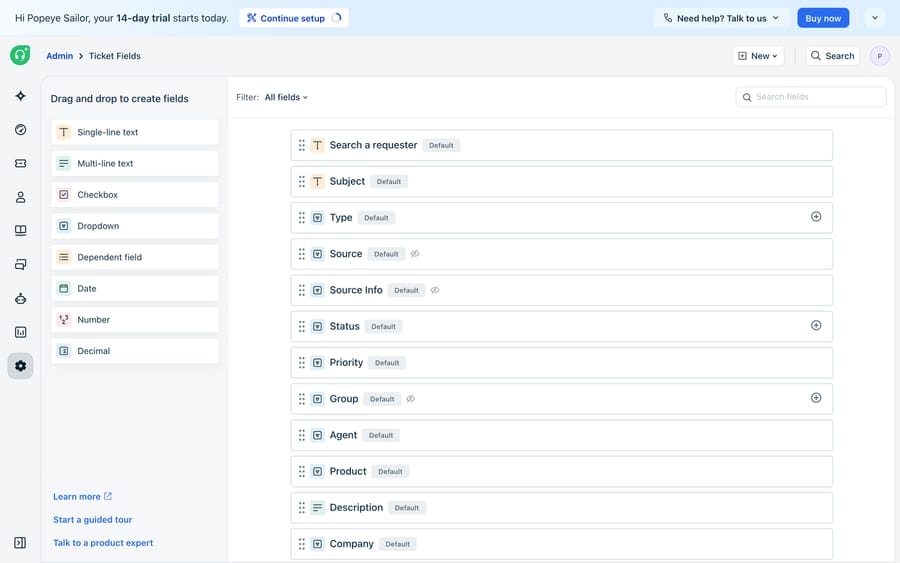Go to Admin breadcrumb link

60,56
